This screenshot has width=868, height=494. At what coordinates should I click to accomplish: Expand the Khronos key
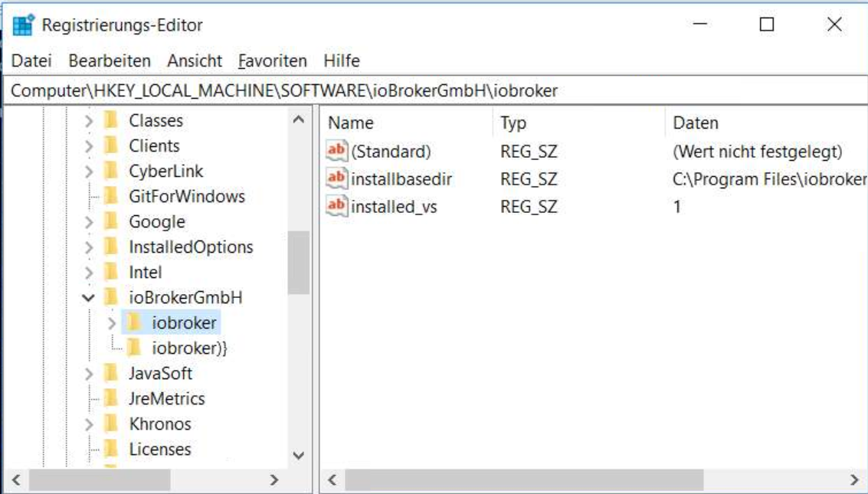tap(89, 424)
